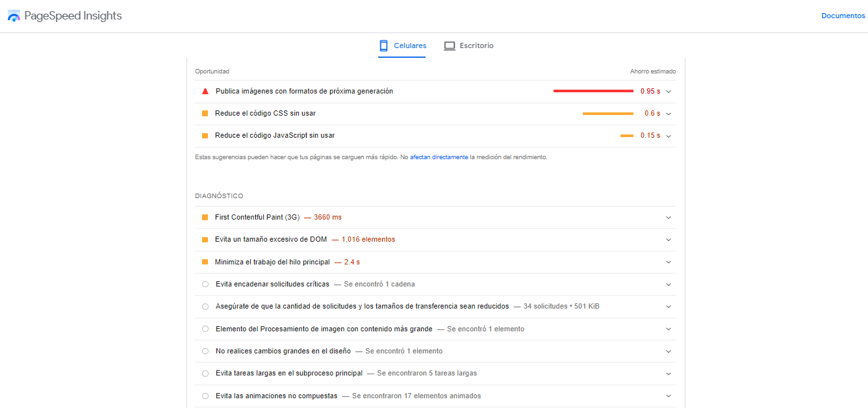This screenshot has height=408, width=868.
Task: Open the Documentos link
Action: click(x=843, y=15)
